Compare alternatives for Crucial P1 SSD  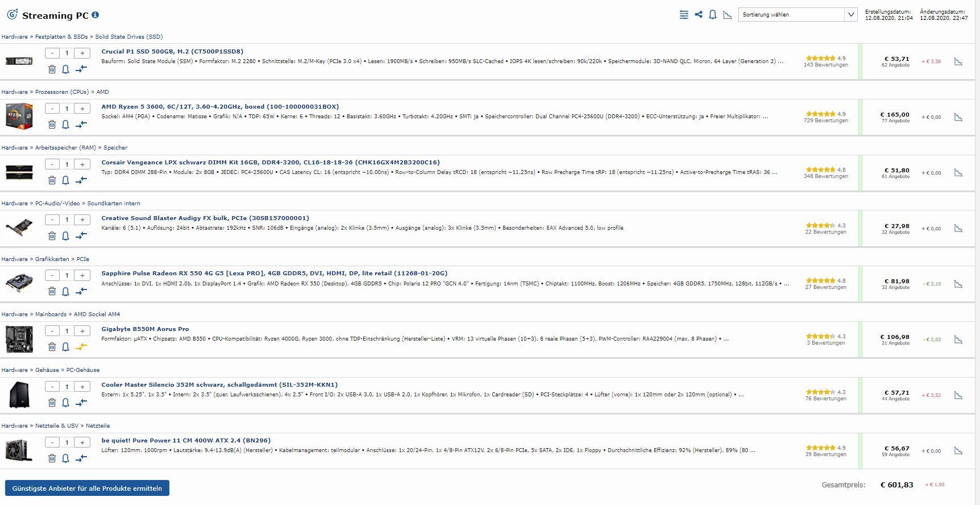click(x=81, y=69)
